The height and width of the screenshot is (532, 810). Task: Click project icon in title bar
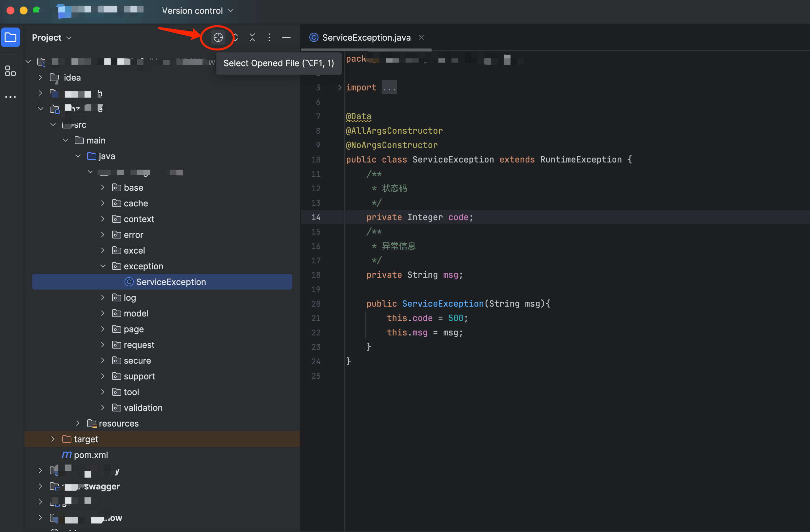click(x=64, y=10)
